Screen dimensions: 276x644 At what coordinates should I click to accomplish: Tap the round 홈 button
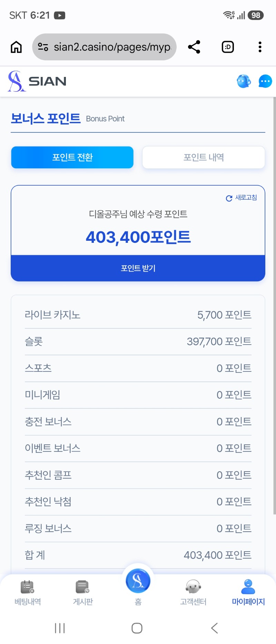point(138,581)
